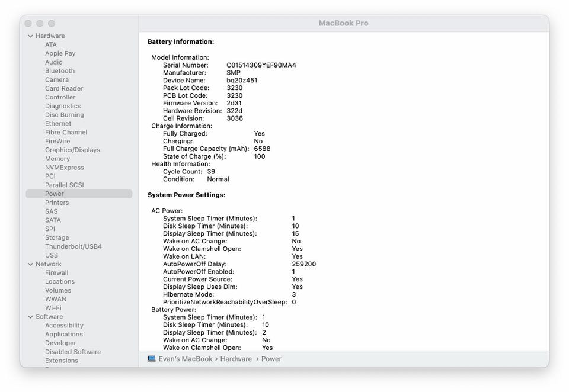
Task: Minimize the MacBook Pro window
Action: pyautogui.click(x=40, y=24)
